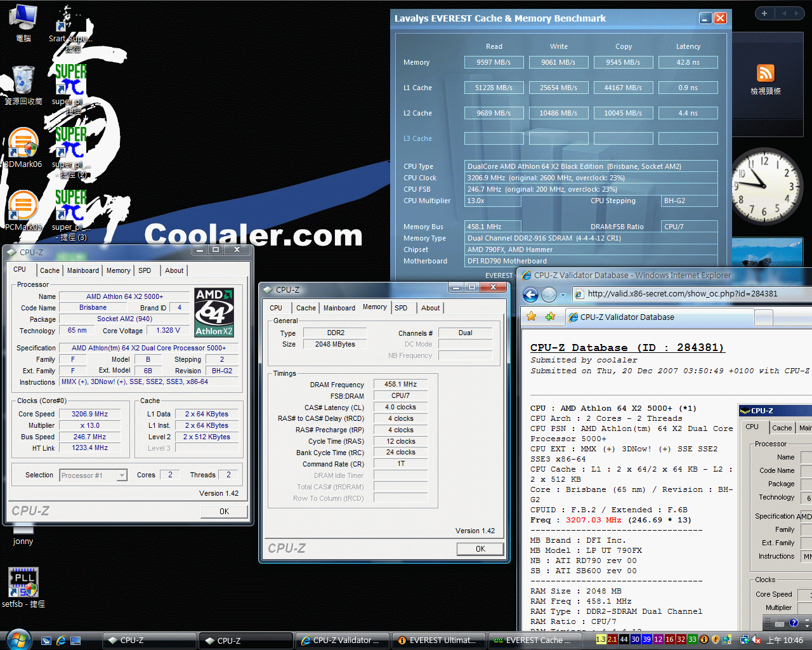Screen dimensions: 812x650
Task: Click the Code Name Brisbane field
Action: (x=93, y=308)
